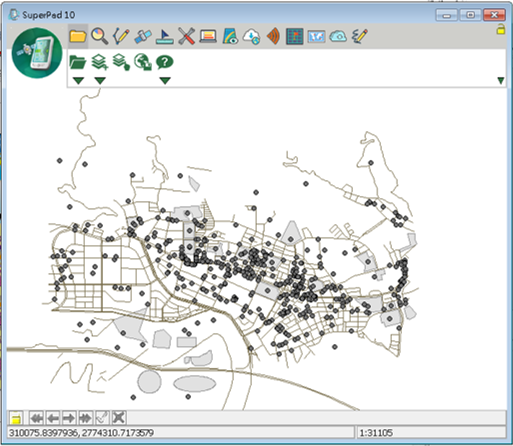Click the green add layer icon
Image resolution: width=513 pixels, height=446 pixels.
[100, 62]
